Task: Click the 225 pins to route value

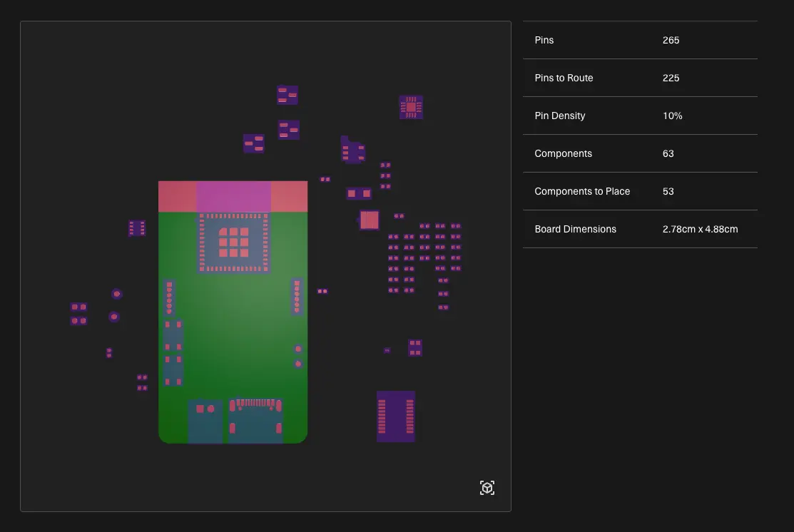Action: pyautogui.click(x=671, y=78)
